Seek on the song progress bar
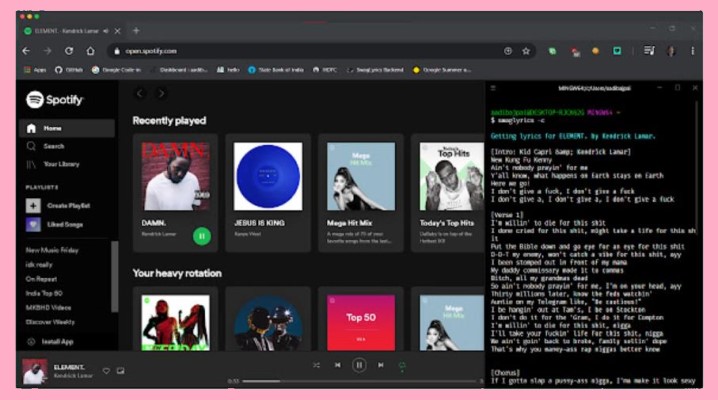 [359, 381]
